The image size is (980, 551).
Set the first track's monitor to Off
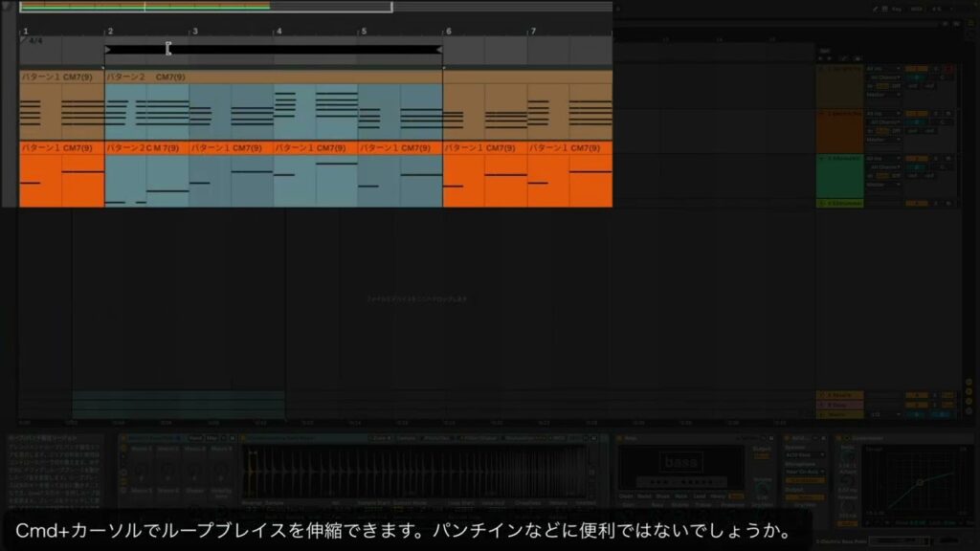pos(896,86)
